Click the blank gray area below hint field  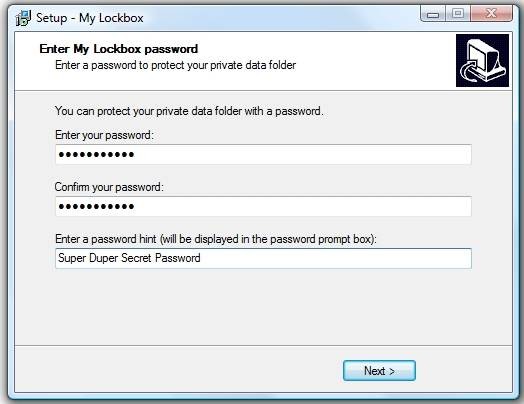[263, 307]
